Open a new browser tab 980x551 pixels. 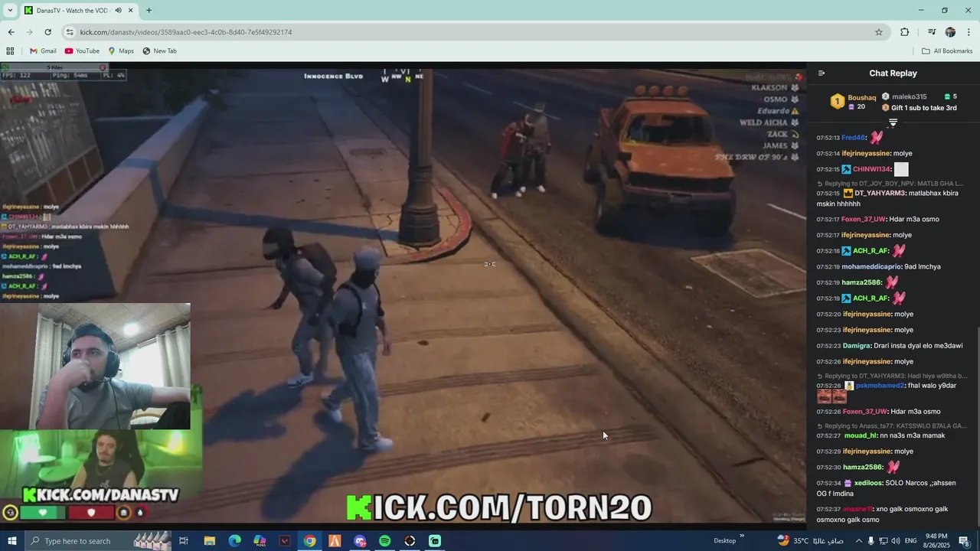[x=149, y=11]
